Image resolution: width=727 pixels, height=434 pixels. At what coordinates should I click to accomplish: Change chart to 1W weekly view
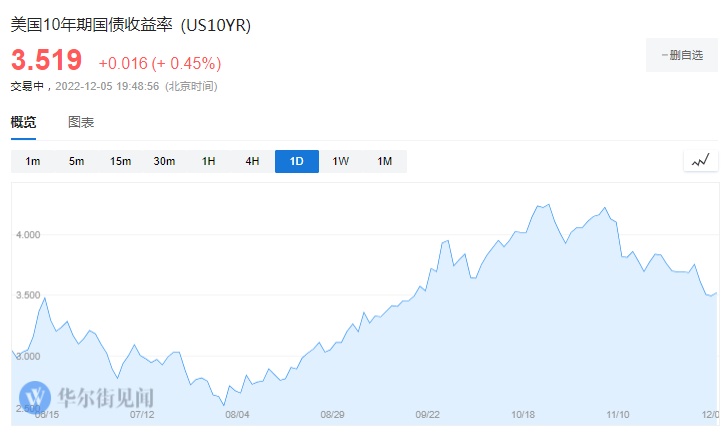point(341,161)
